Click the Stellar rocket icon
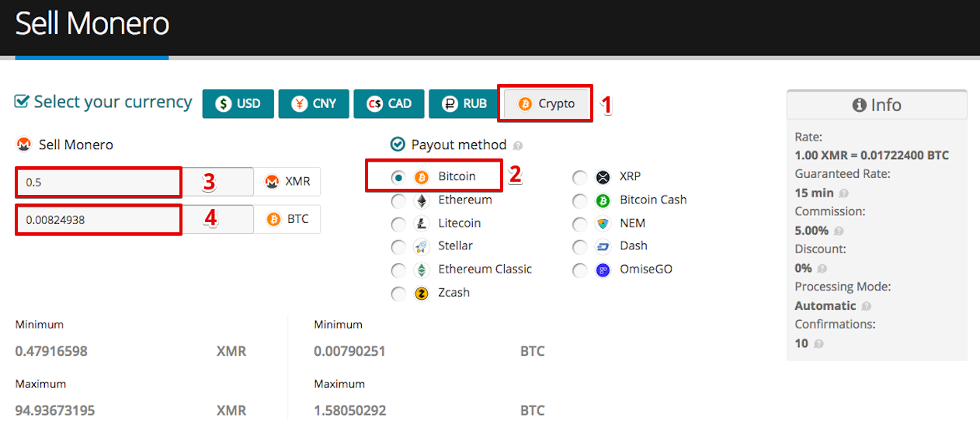This screenshot has width=980, height=428. pyautogui.click(x=422, y=247)
